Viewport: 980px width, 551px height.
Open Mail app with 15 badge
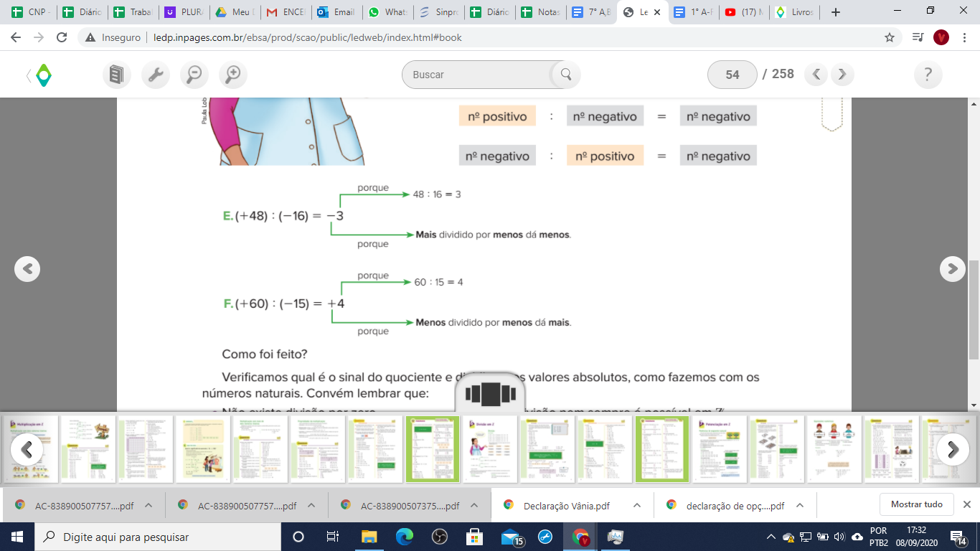coord(512,537)
